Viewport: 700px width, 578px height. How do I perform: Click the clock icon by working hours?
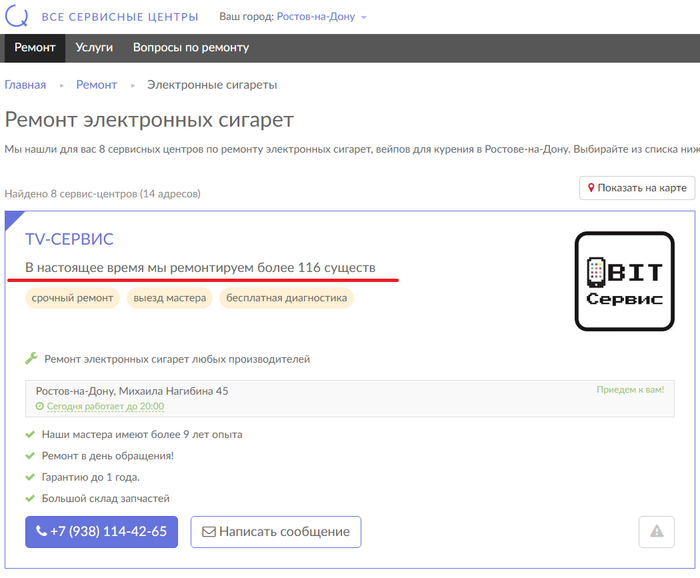tap(40, 407)
